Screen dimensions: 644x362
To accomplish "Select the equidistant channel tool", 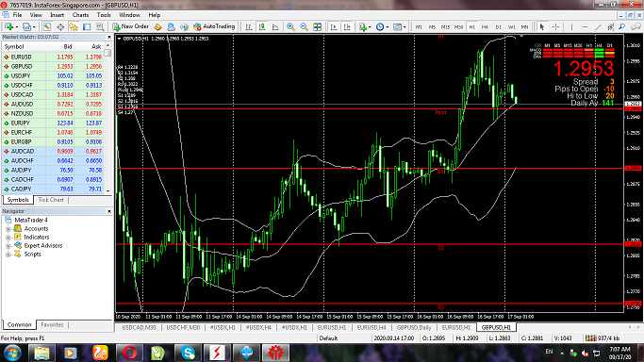I will coord(611,26).
